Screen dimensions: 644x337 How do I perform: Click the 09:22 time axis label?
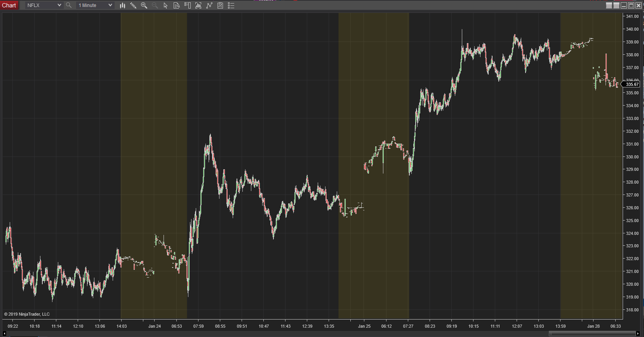[x=13, y=326]
